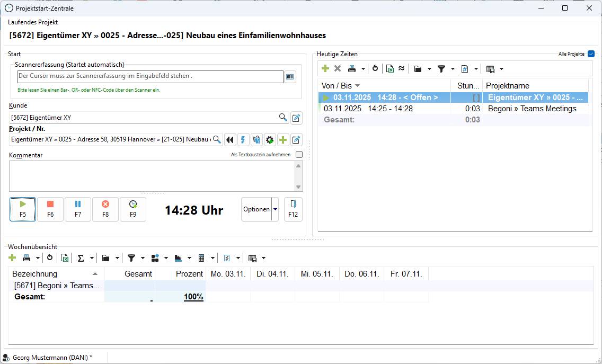Refresh the Wochenübersicht list
Screen dimensions: 602x364
(x=50, y=258)
